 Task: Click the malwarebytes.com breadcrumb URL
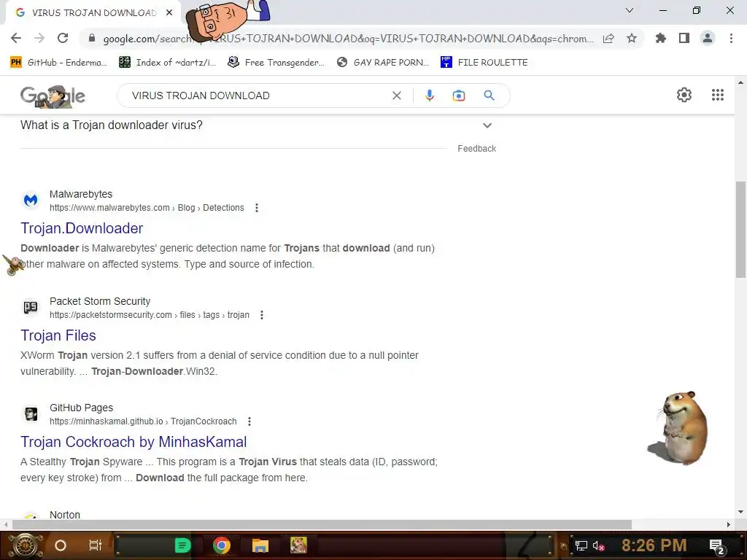coord(147,208)
